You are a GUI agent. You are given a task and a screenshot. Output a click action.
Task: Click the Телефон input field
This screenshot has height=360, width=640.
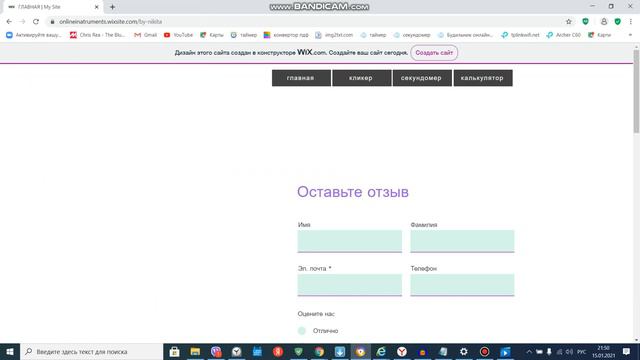pos(462,284)
